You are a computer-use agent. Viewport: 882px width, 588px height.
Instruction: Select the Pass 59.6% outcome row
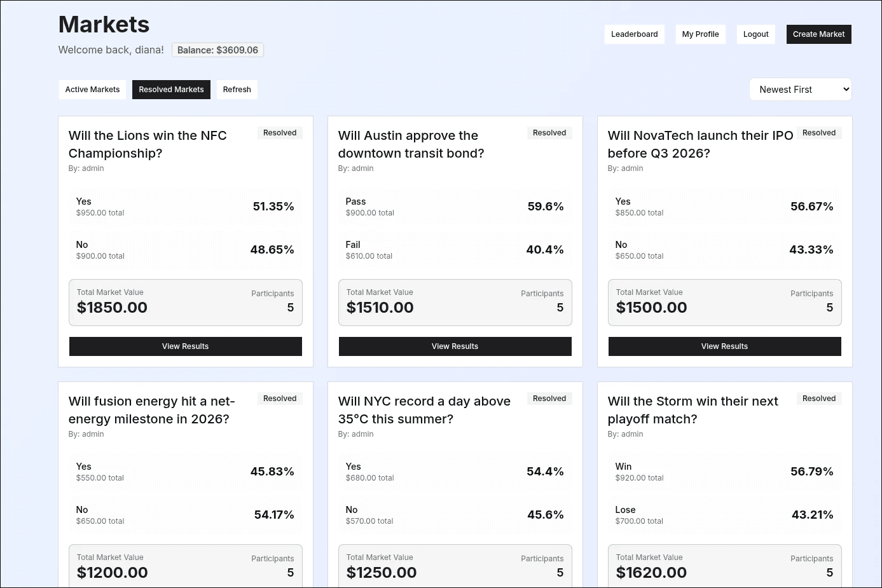point(455,207)
